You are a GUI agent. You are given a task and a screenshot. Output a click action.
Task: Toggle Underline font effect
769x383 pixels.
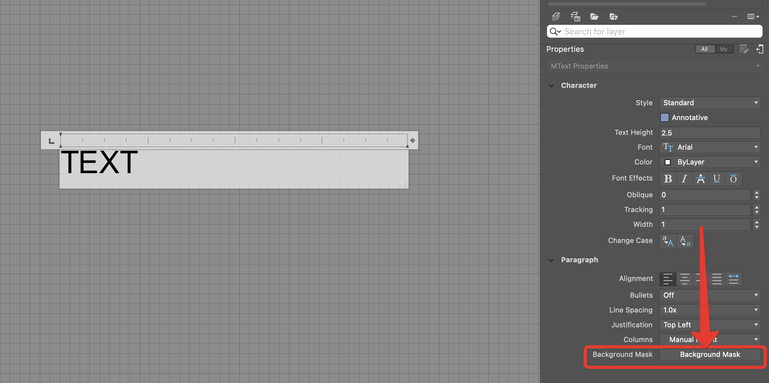point(717,179)
